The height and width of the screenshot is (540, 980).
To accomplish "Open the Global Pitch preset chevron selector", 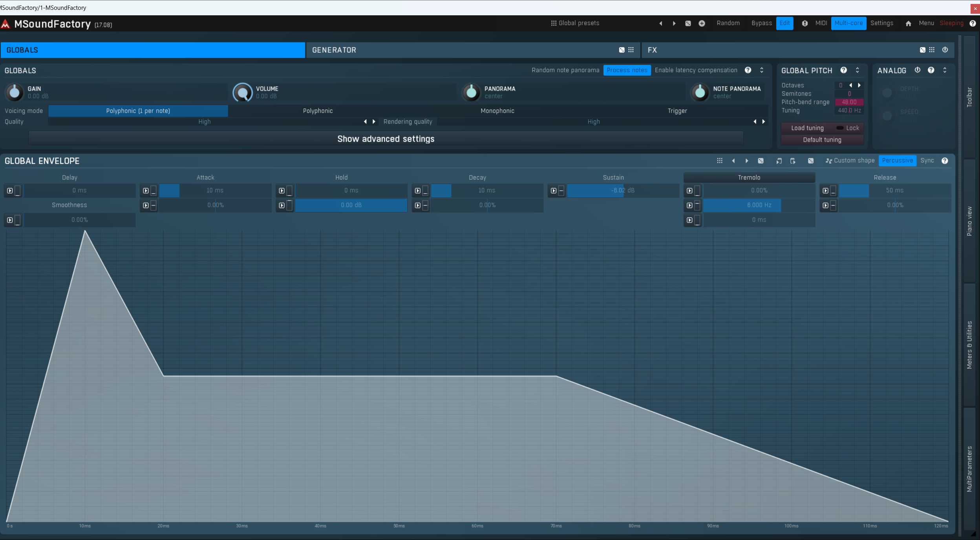I will 858,70.
